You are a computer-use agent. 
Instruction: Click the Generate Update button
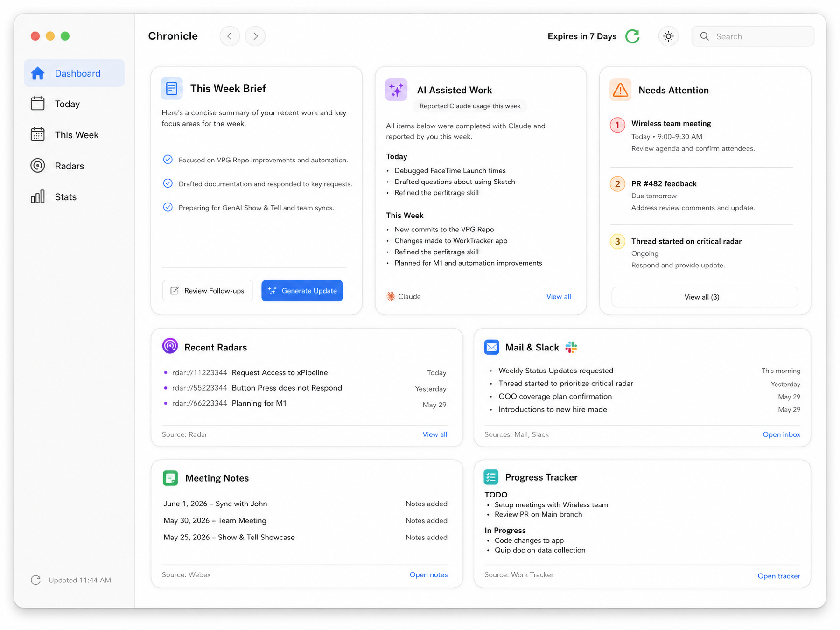tap(302, 291)
